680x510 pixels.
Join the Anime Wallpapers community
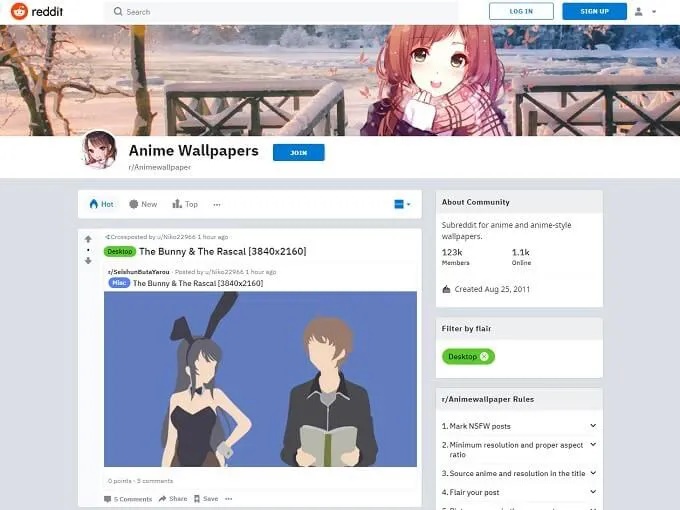click(x=298, y=153)
